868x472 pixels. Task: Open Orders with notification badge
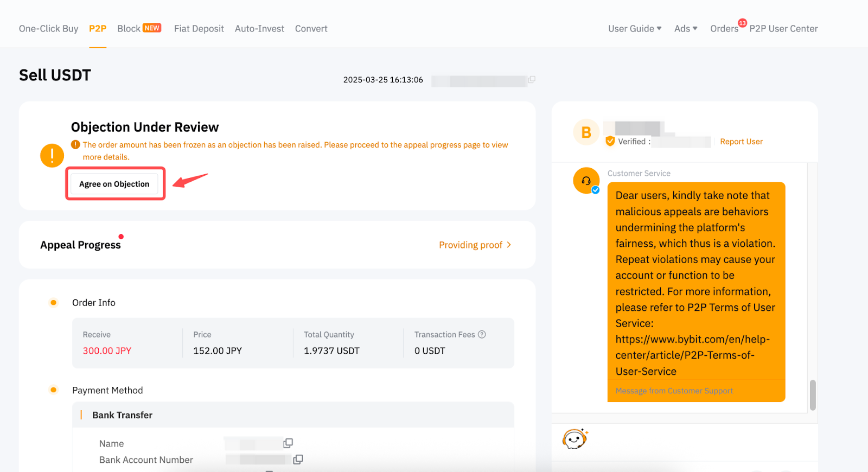click(724, 29)
